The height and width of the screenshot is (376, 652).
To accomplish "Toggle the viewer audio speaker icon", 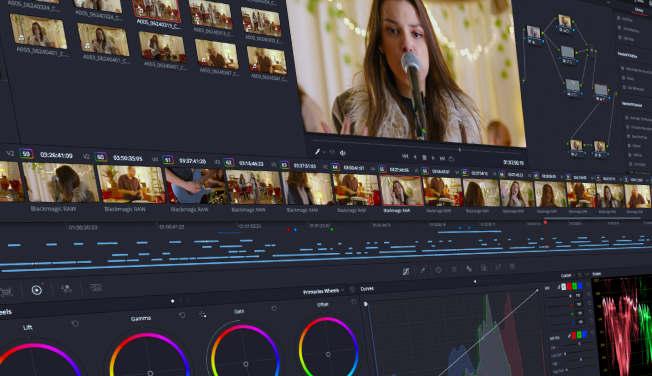I will [343, 153].
